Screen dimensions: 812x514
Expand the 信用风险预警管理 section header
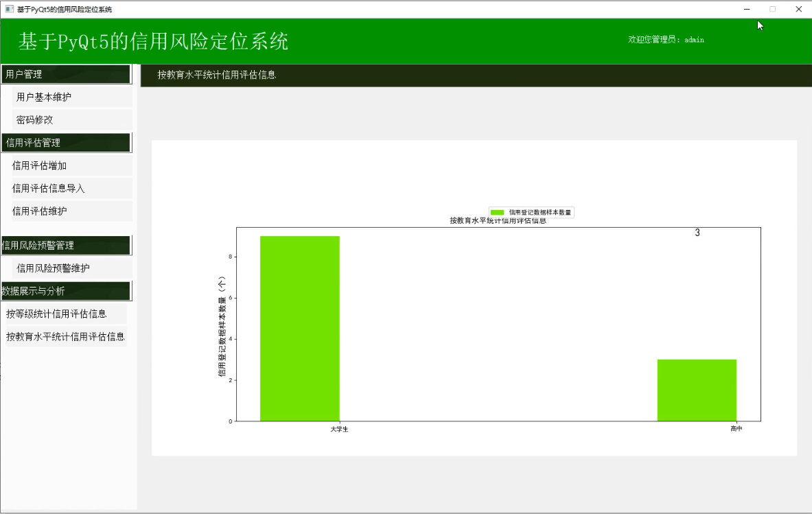click(x=66, y=245)
